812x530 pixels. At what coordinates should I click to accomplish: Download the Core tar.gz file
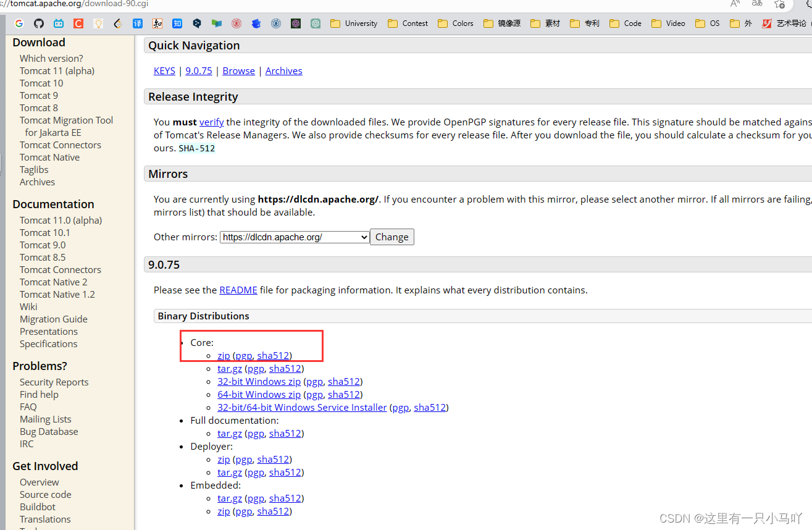(x=230, y=369)
